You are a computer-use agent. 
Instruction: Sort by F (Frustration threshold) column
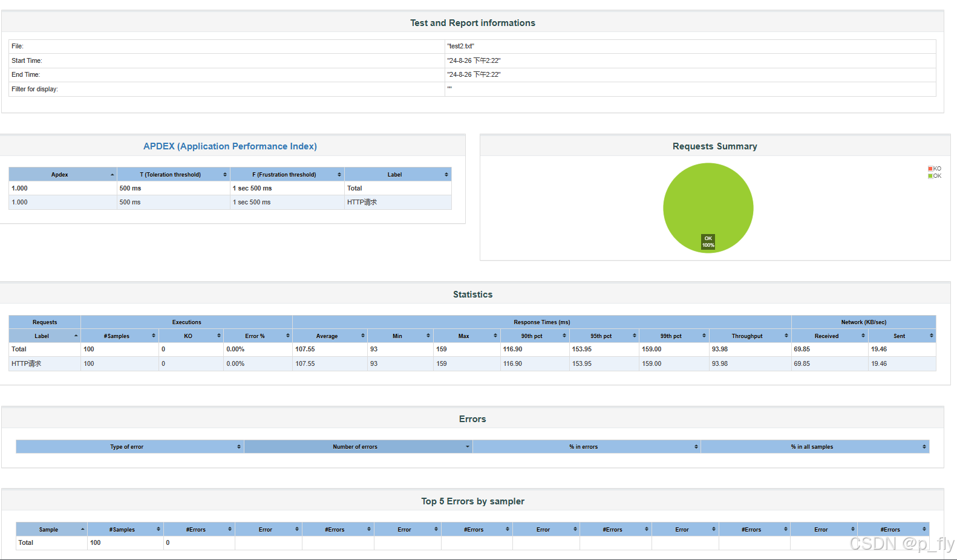point(287,174)
